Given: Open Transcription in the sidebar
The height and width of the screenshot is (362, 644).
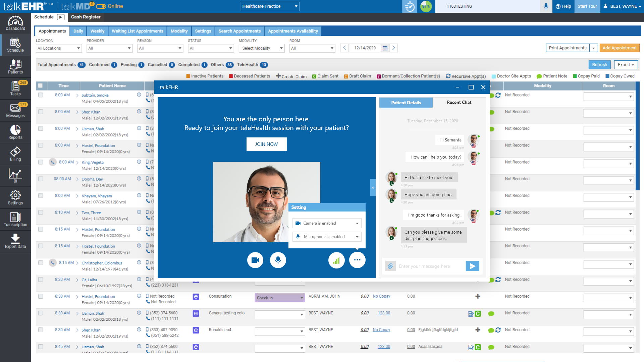Looking at the screenshot, I should click(x=15, y=220).
